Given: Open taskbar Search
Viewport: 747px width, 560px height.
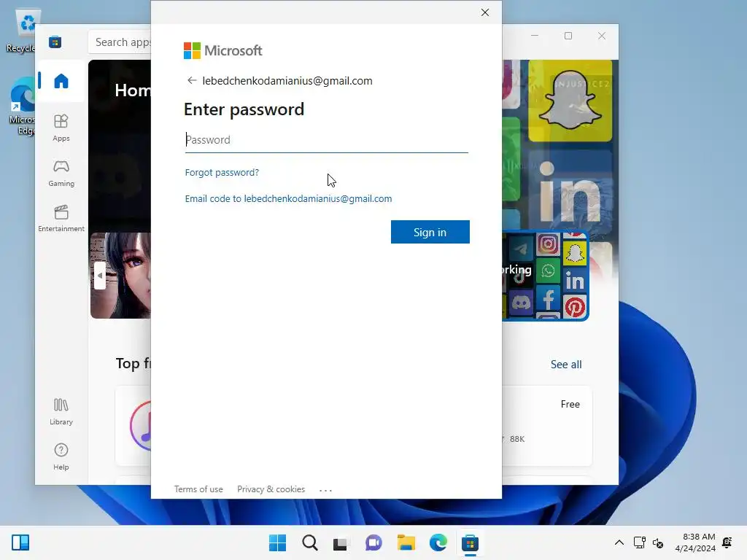Looking at the screenshot, I should 309,542.
